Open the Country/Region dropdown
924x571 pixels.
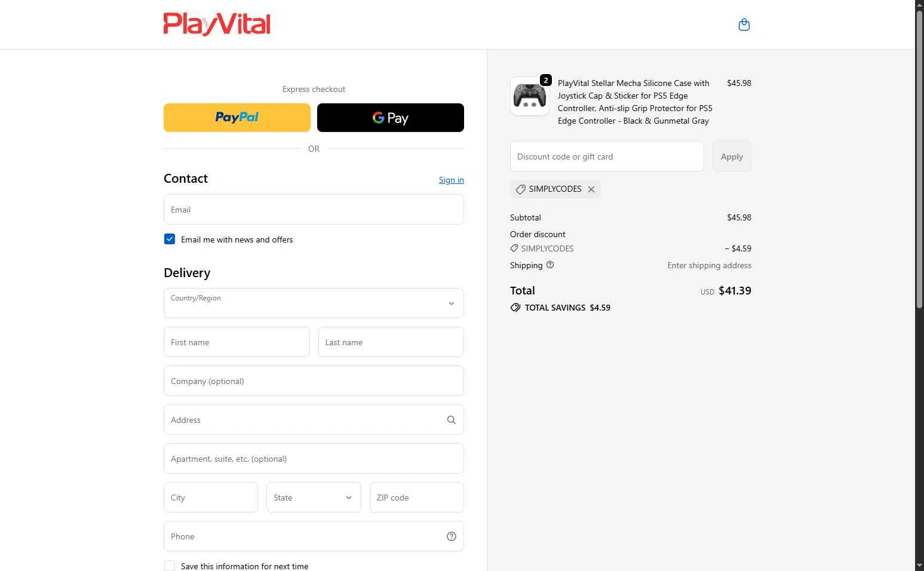click(x=314, y=303)
